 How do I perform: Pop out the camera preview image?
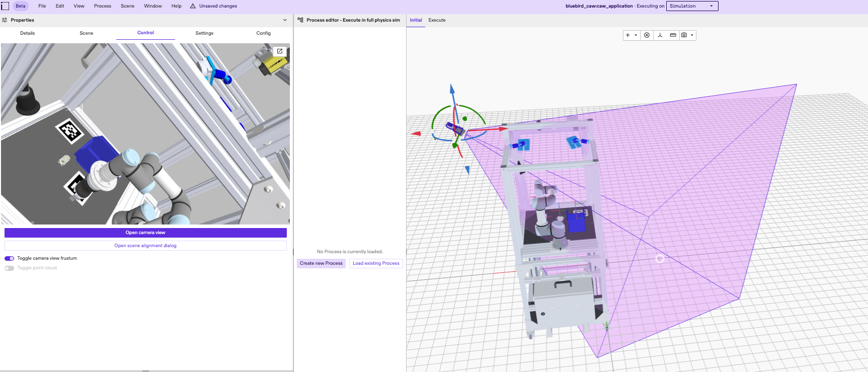tap(280, 51)
